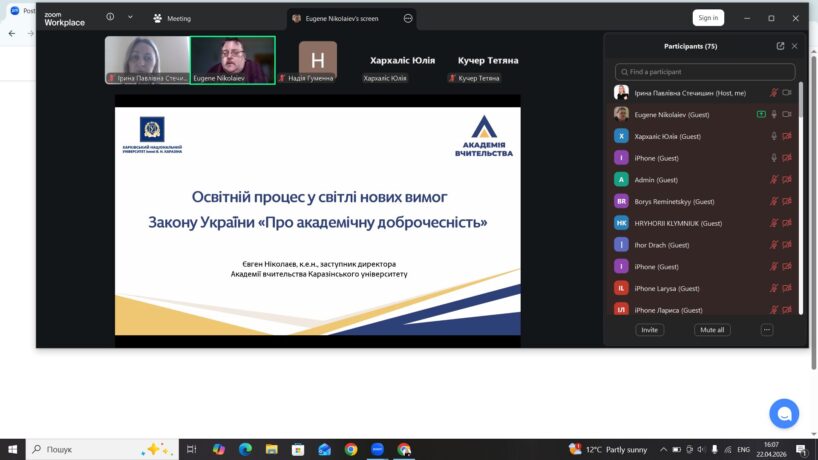818x460 pixels.
Task: Open Task View in the taskbar
Action: pyautogui.click(x=192, y=449)
